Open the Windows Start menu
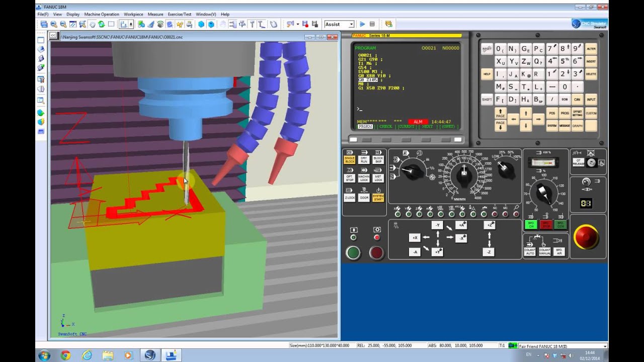The width and height of the screenshot is (644, 362). pos(44,355)
